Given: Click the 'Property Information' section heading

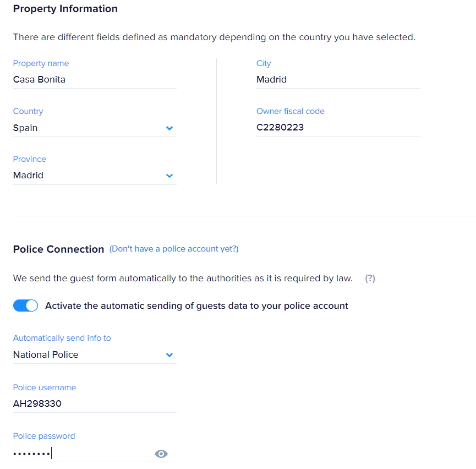Looking at the screenshot, I should 65,9.
